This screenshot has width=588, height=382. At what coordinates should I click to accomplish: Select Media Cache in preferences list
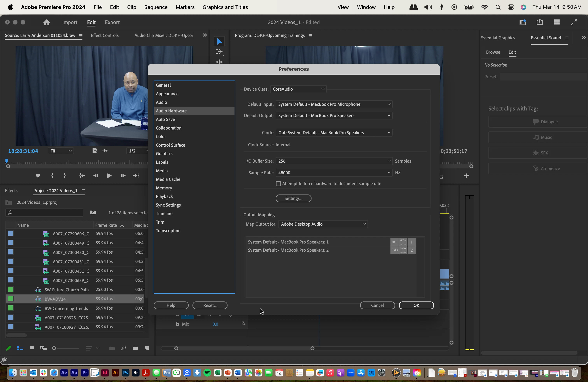click(x=168, y=179)
